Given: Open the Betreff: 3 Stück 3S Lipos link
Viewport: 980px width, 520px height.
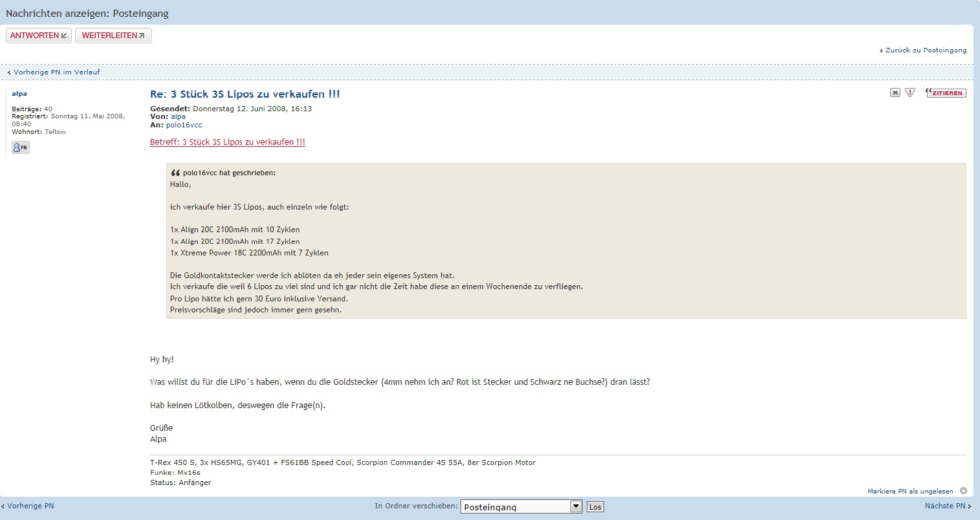Looking at the screenshot, I should [228, 142].
